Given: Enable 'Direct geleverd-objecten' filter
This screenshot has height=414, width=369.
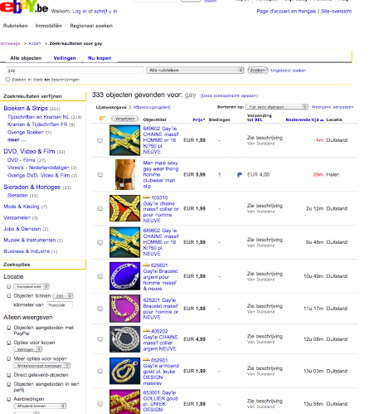Looking at the screenshot, I should (9, 375).
